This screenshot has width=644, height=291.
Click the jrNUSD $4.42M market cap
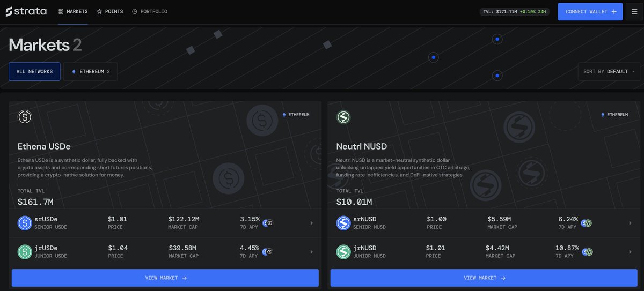click(497, 248)
